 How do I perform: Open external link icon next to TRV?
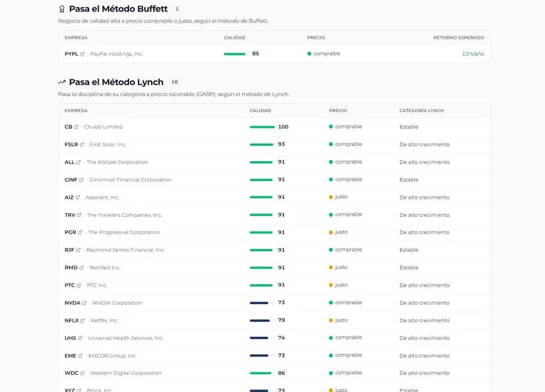(x=79, y=215)
